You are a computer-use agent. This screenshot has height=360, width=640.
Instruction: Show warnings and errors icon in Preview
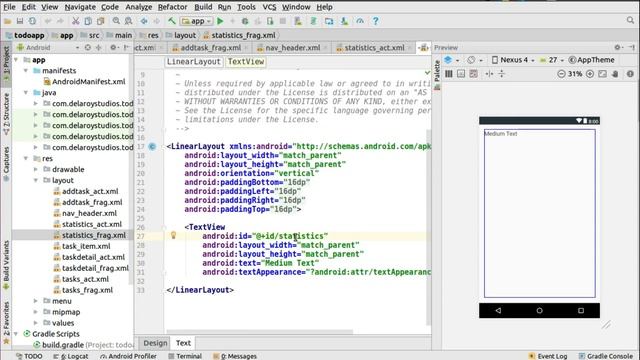pyautogui.click(x=630, y=74)
